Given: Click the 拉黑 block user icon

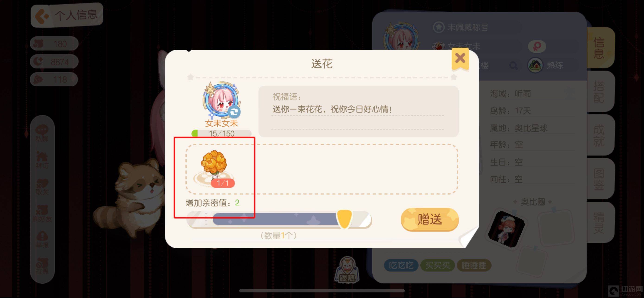Looking at the screenshot, I should coord(42,266).
